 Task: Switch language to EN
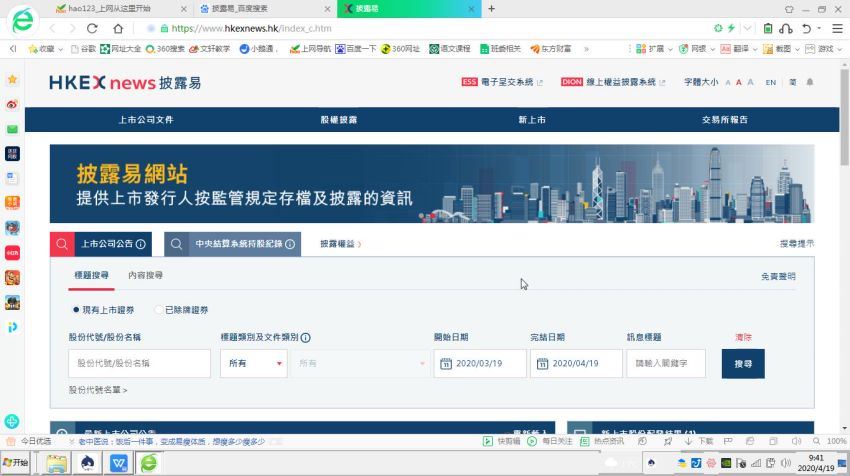coord(771,82)
